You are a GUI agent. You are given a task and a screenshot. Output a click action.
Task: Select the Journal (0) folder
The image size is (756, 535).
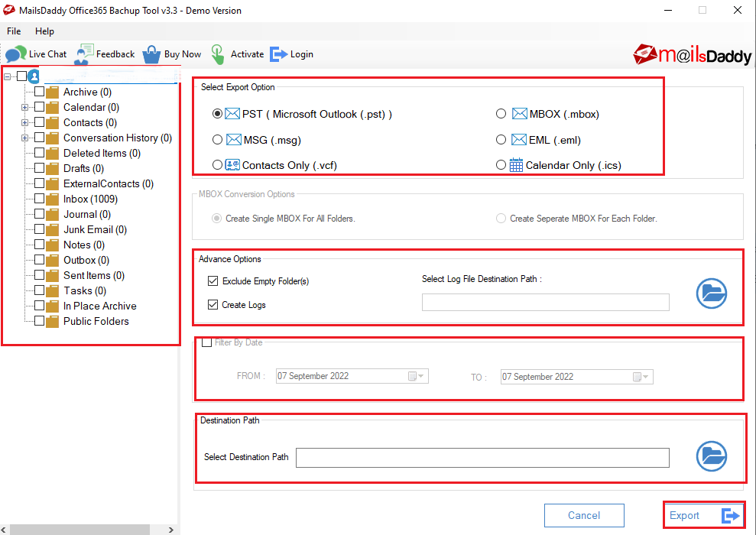pos(87,215)
